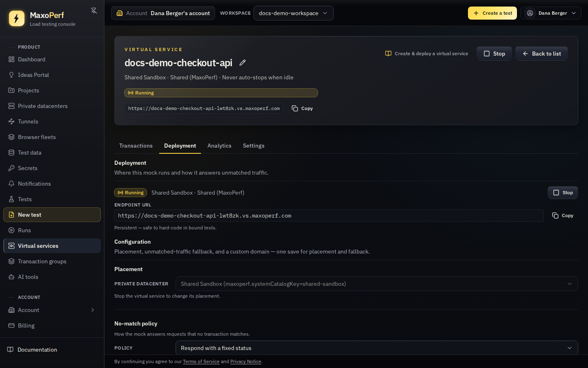588x368 pixels.
Task: Click the Endpoint URL field
Action: [329, 215]
